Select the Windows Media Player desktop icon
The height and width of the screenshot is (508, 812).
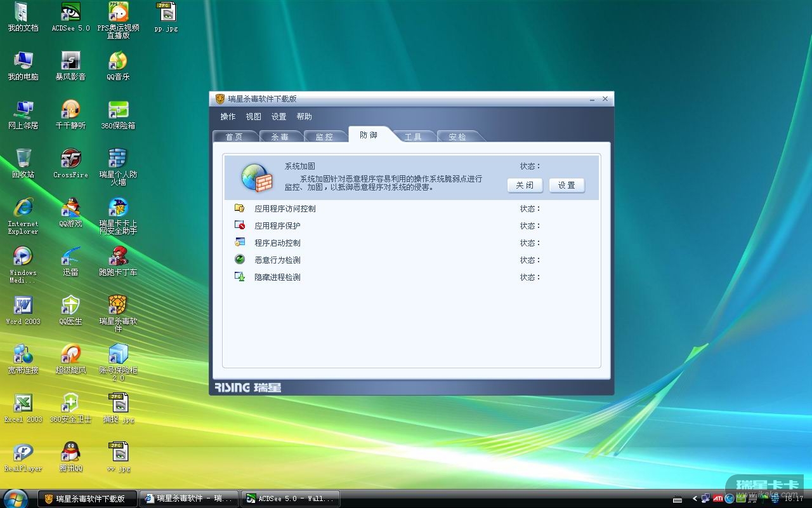23,265
